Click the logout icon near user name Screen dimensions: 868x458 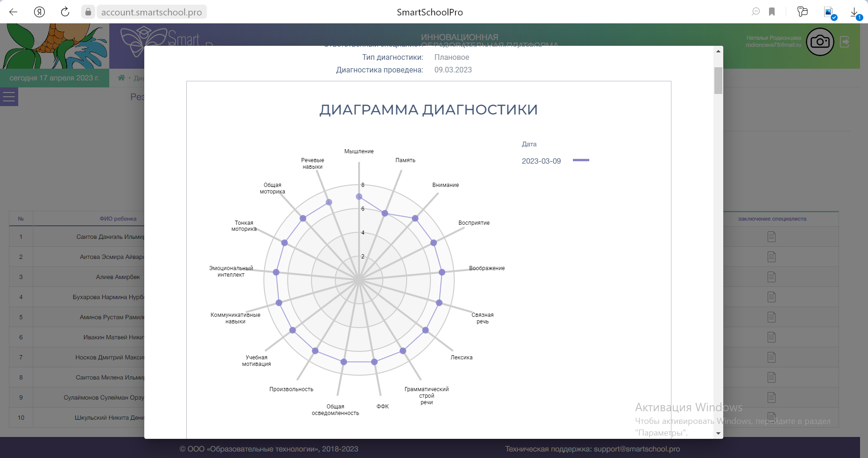[845, 42]
